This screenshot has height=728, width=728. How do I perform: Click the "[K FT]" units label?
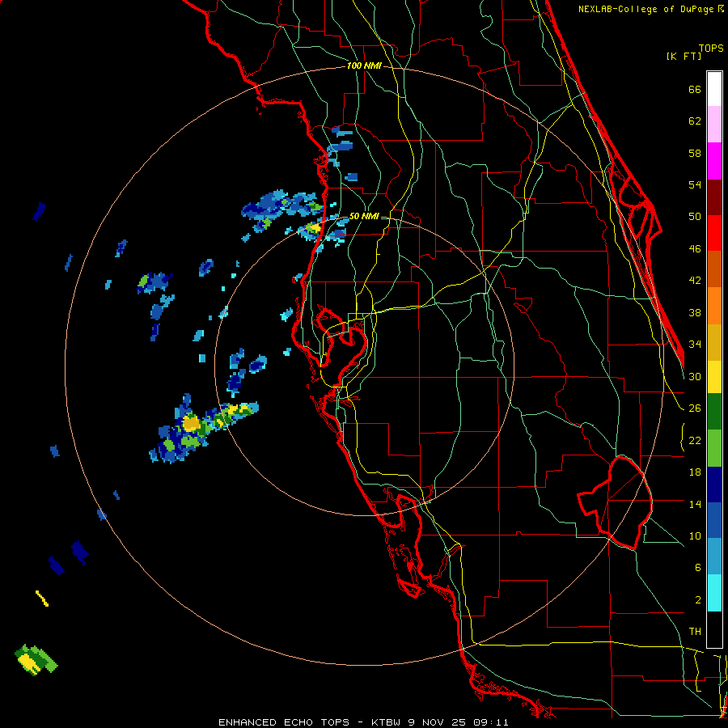pyautogui.click(x=684, y=56)
